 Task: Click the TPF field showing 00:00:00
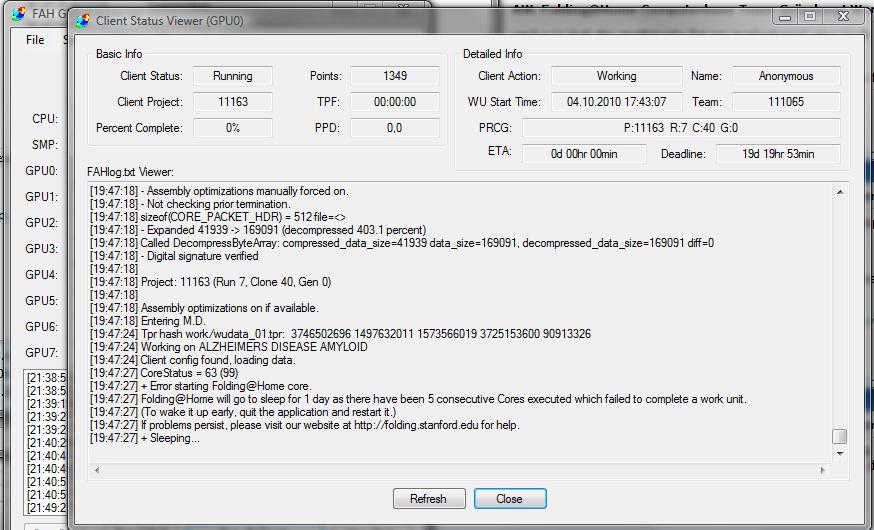pos(395,101)
